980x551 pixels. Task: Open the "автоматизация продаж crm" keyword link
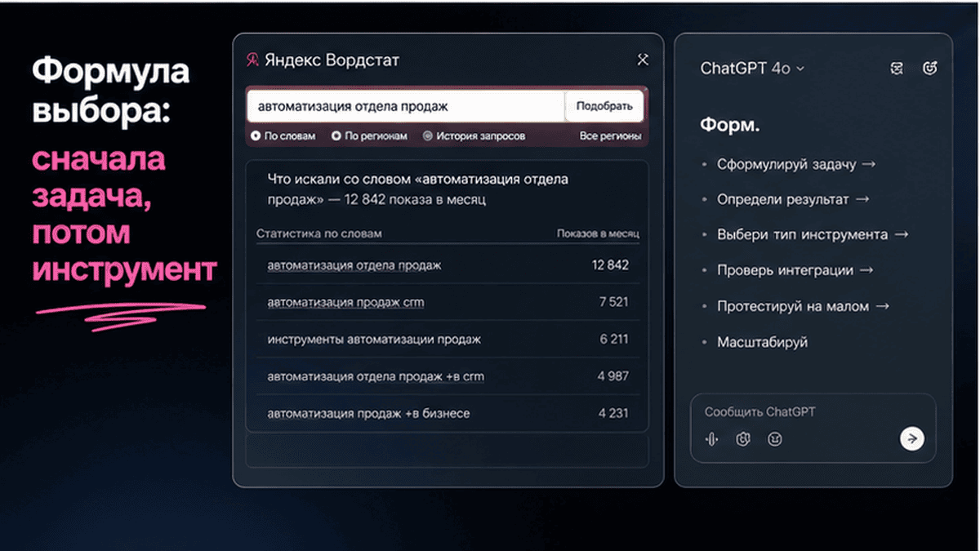click(345, 302)
